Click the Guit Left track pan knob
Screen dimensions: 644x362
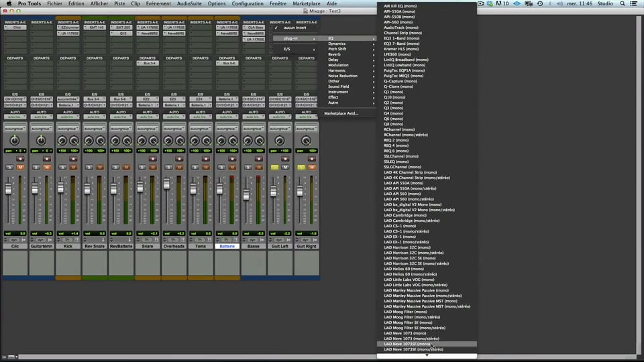280,140
